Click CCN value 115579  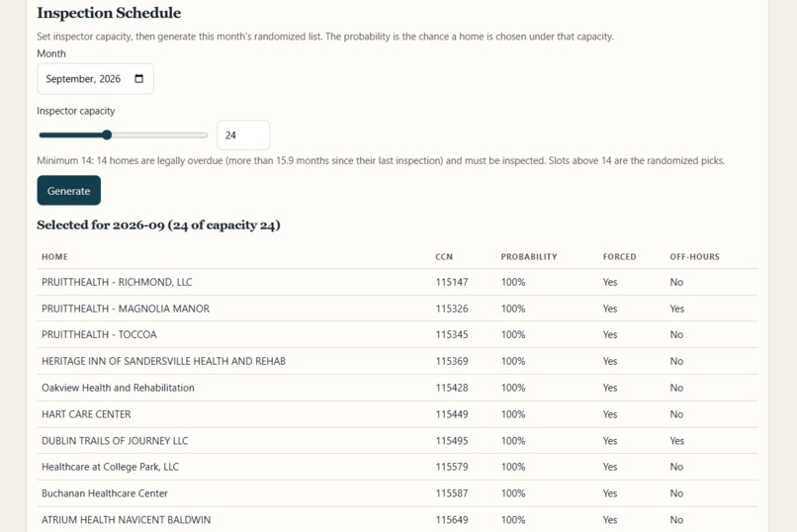(x=451, y=467)
